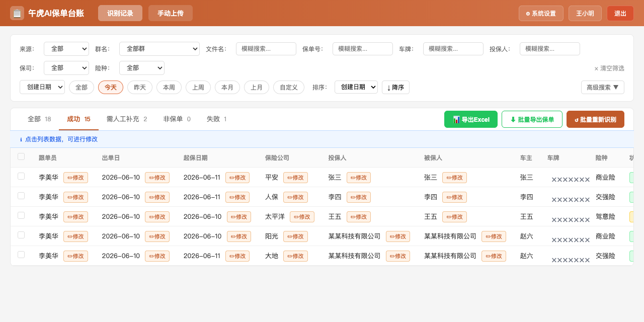Image resolution: width=644 pixels, height=322 pixels.
Task: Open the 险种 dropdown
Action: (142, 68)
